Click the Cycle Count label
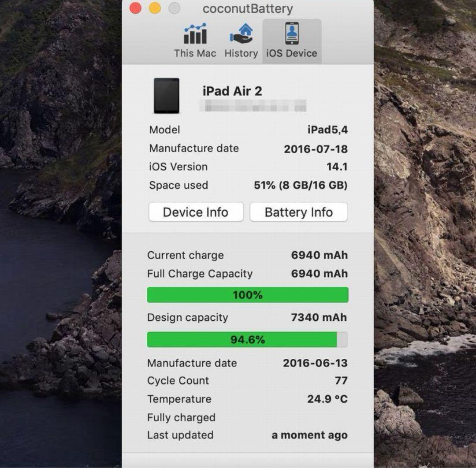Screen dimensions: 476x468 click(178, 381)
